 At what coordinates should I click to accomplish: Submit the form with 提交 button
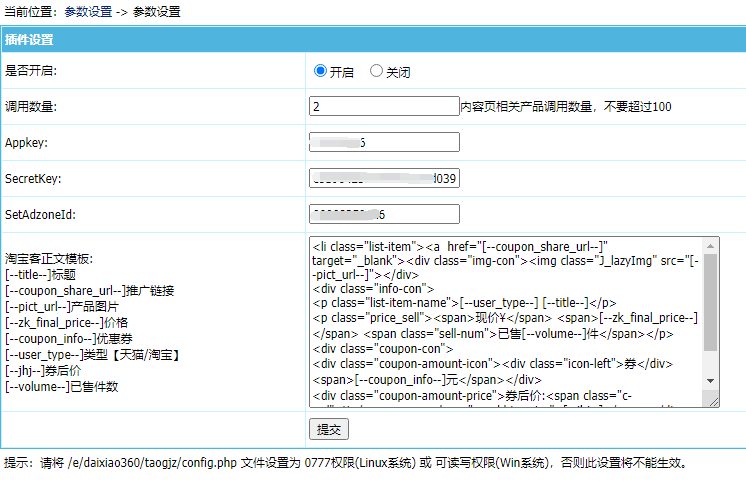point(329,429)
